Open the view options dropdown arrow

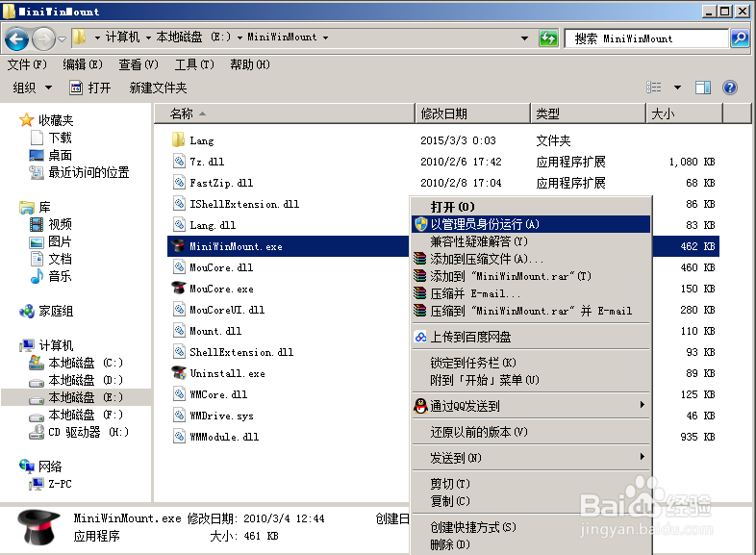click(x=677, y=88)
